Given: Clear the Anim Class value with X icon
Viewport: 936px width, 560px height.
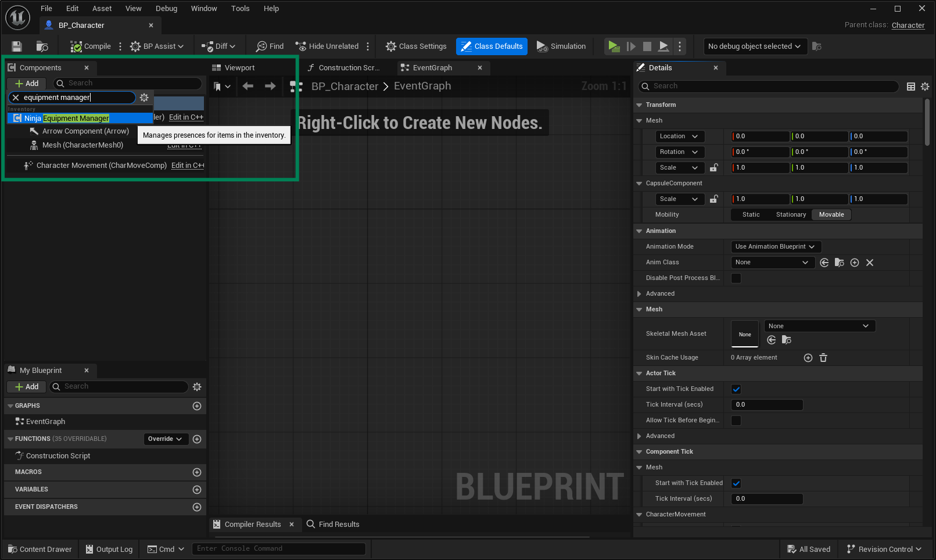Looking at the screenshot, I should (x=870, y=263).
